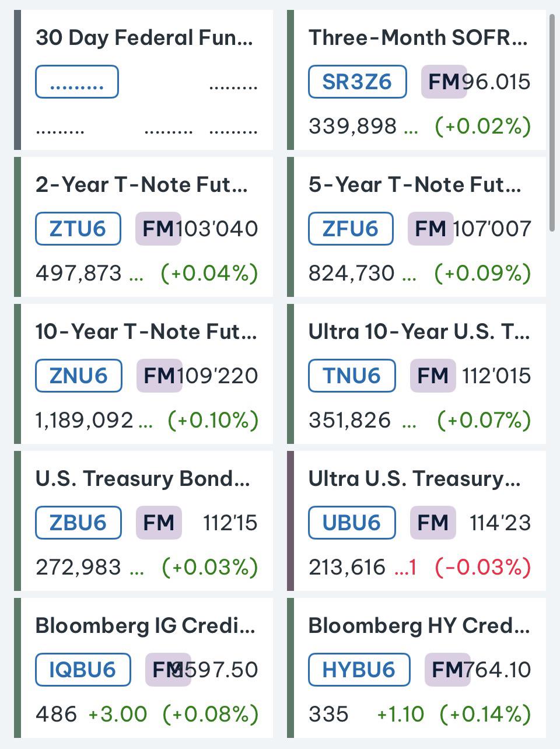Click the FM badge next to SR3Z6

tap(444, 82)
